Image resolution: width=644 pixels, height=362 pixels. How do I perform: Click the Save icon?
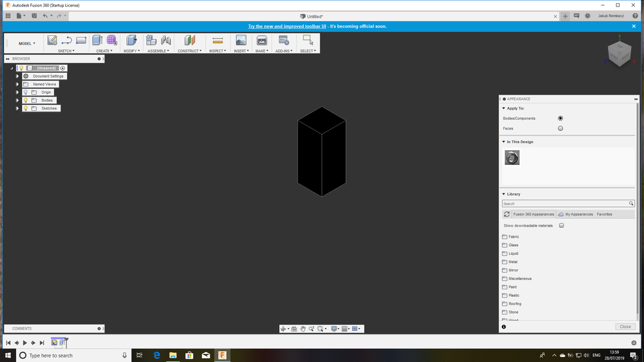34,15
